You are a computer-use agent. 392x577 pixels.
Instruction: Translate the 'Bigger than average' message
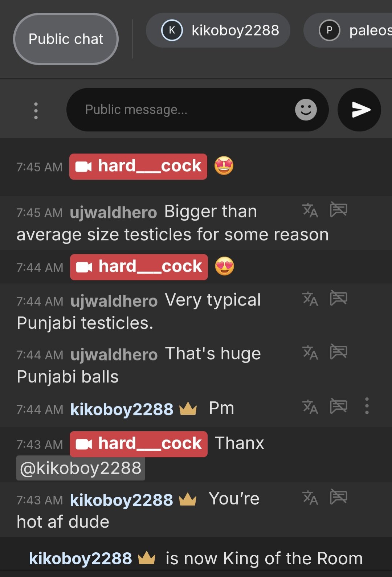click(x=310, y=210)
